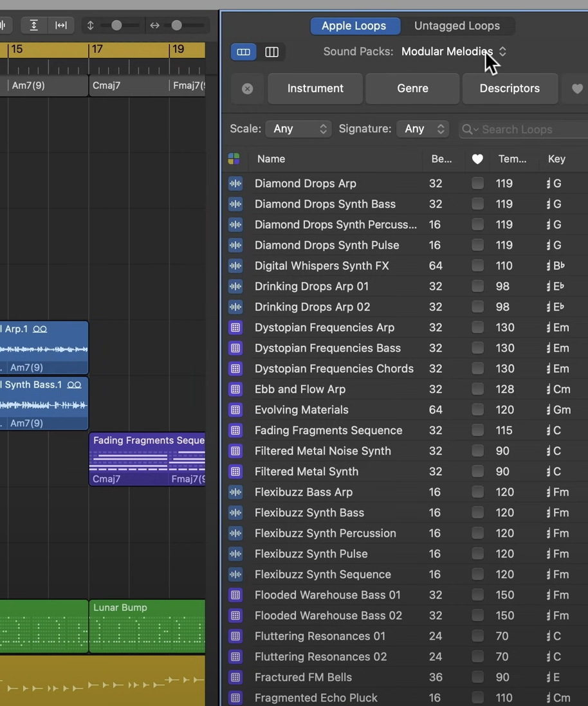Image resolution: width=588 pixels, height=706 pixels.
Task: Select the Untagged Loops tab
Action: pyautogui.click(x=457, y=26)
